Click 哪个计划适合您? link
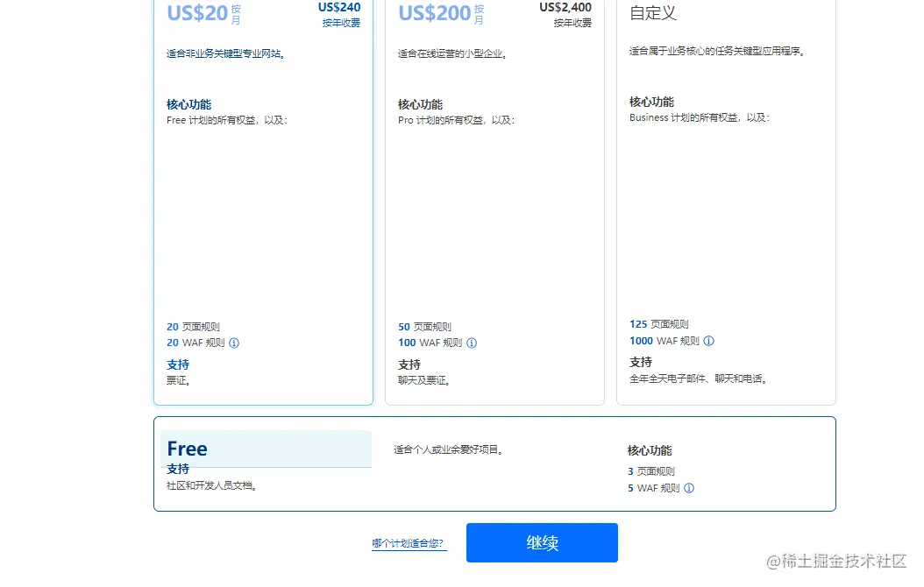This screenshot has height=587, width=924. pos(409,542)
